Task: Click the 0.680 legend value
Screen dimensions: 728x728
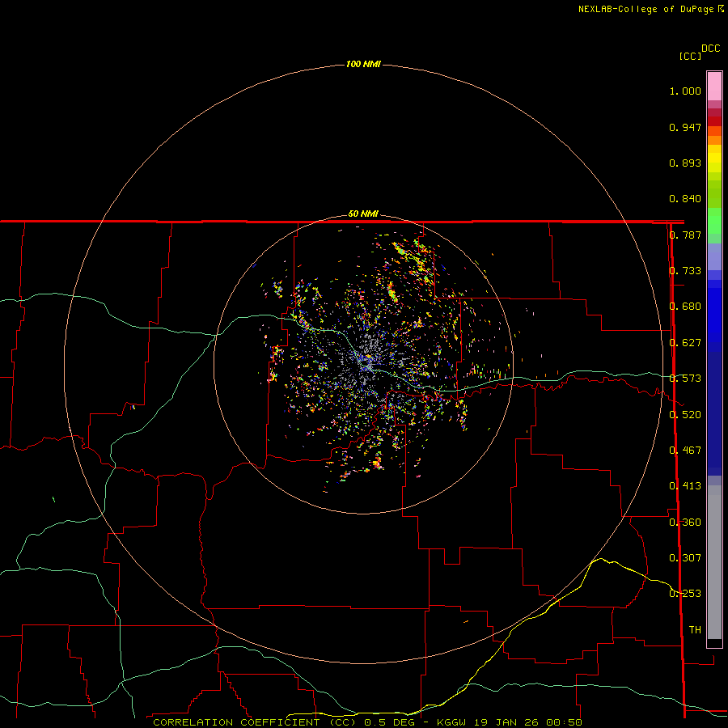Action: 685,307
